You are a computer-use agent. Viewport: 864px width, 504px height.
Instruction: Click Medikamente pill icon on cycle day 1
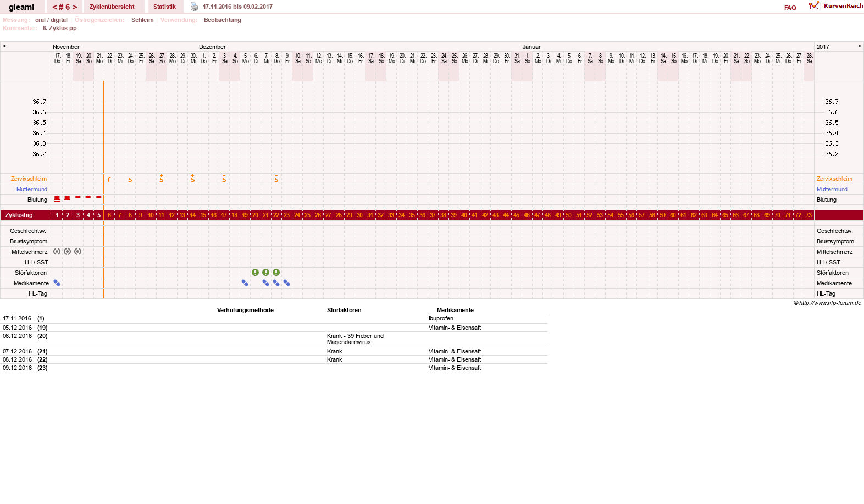(x=57, y=283)
